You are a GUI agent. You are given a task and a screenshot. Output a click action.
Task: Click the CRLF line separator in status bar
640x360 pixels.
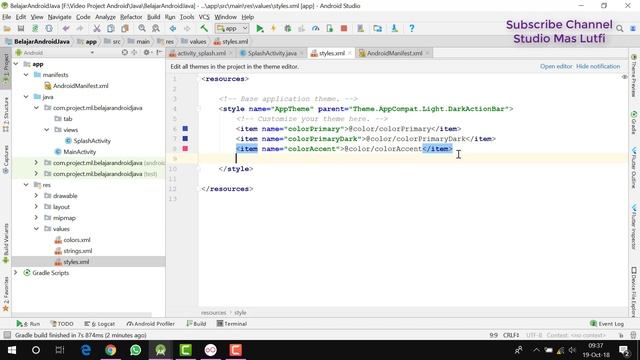click(x=511, y=335)
